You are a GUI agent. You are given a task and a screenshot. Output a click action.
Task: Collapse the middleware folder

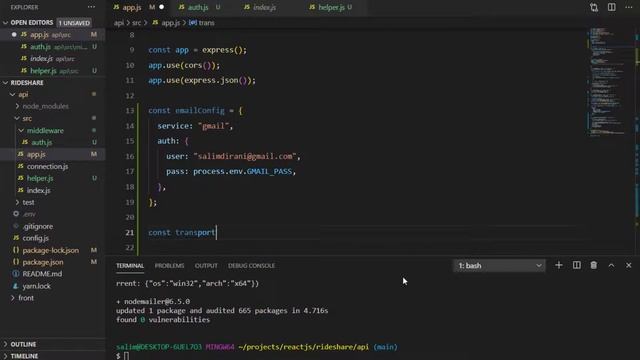(21, 130)
